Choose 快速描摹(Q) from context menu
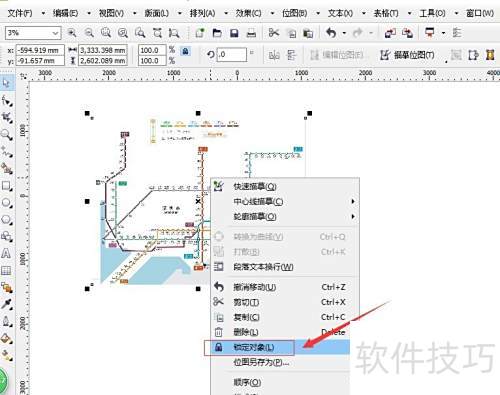This screenshot has height=395, width=500. click(x=285, y=186)
